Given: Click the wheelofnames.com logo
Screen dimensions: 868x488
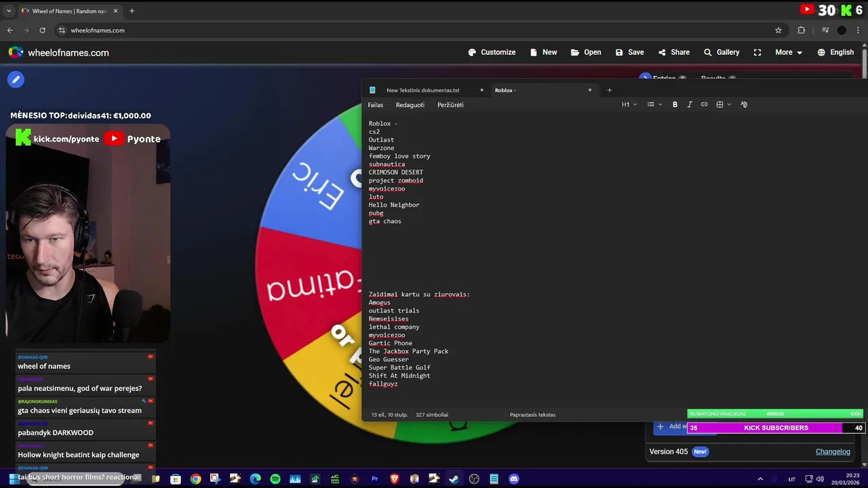Looking at the screenshot, I should [58, 52].
